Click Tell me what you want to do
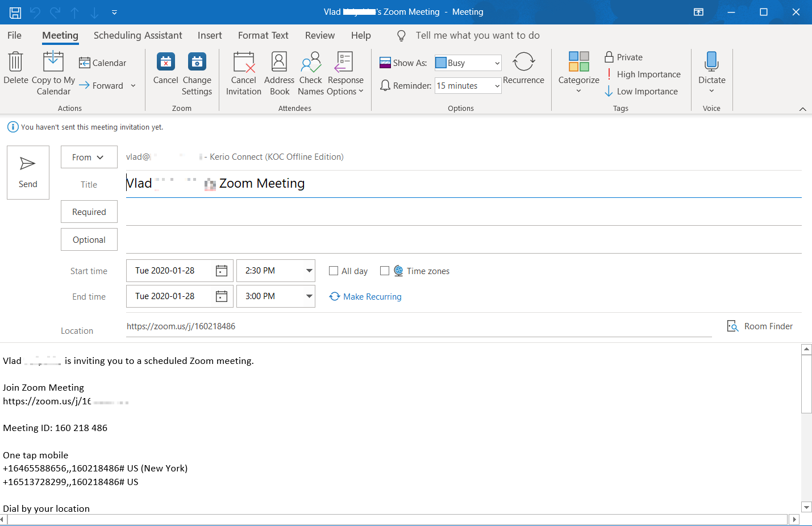 (x=477, y=35)
